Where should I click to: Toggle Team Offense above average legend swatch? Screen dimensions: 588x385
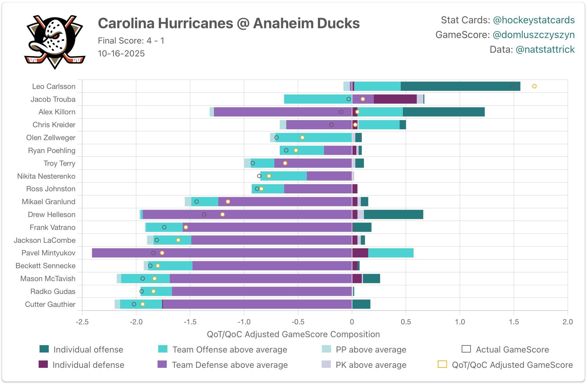pyautogui.click(x=162, y=349)
